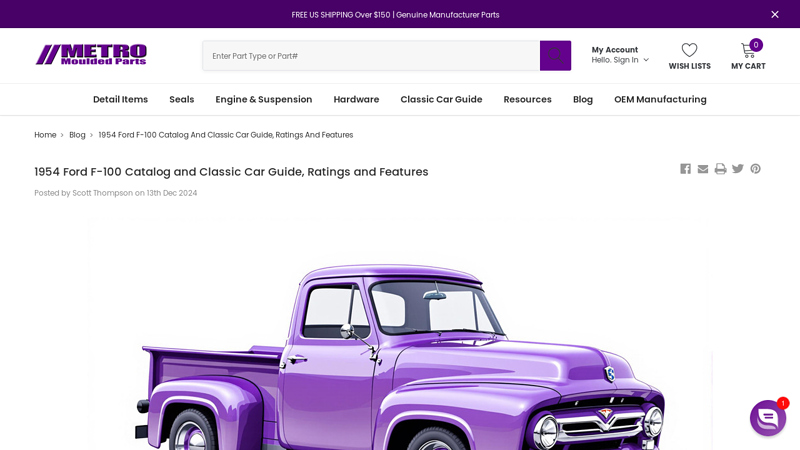
Task: Click the Metro Moulded Parts logo
Action: point(91,55)
